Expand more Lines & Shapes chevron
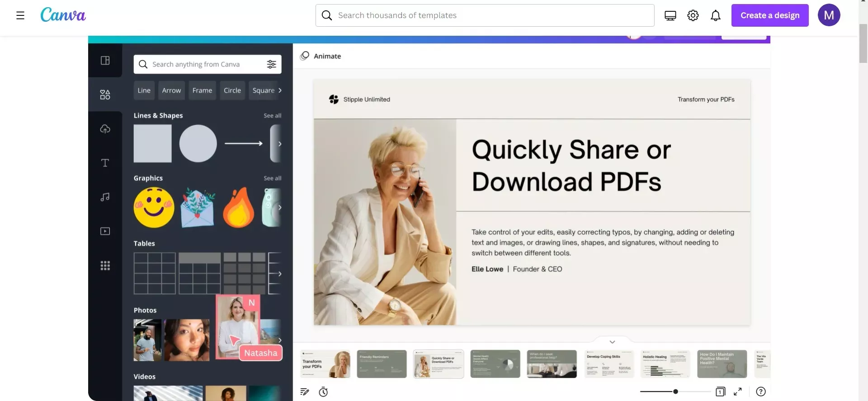Image resolution: width=868 pixels, height=401 pixels. pyautogui.click(x=280, y=144)
